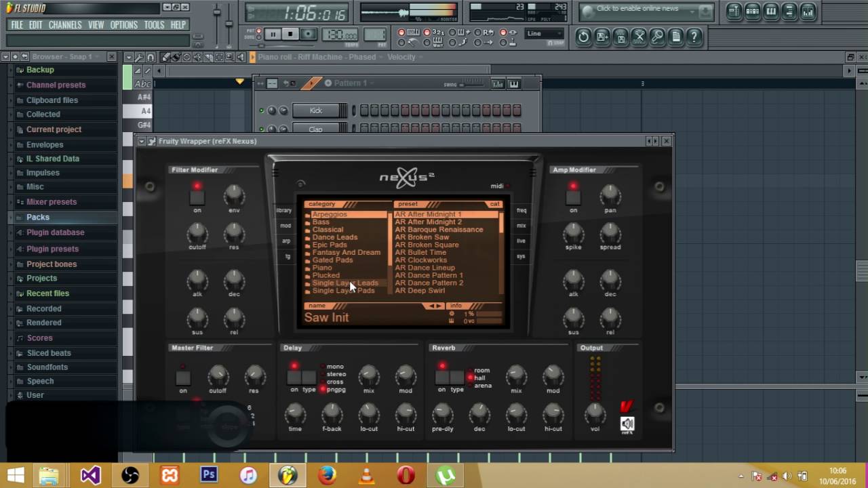Toggle the Amp Modifier on button
The width and height of the screenshot is (868, 488).
pos(573,197)
